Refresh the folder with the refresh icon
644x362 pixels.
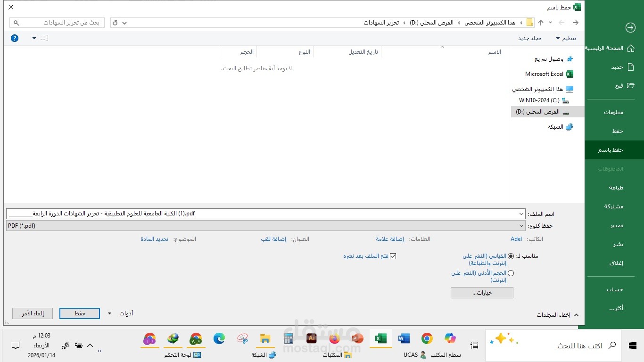(x=115, y=23)
